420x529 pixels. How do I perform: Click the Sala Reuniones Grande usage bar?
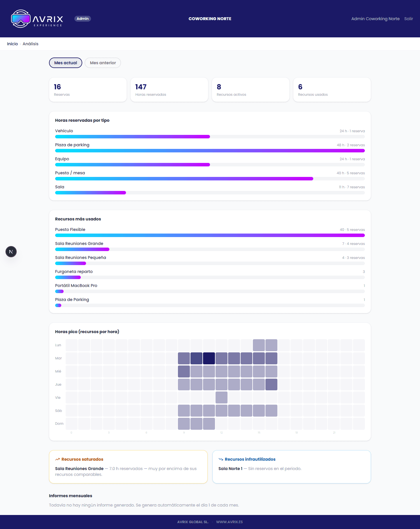pyautogui.click(x=210, y=249)
